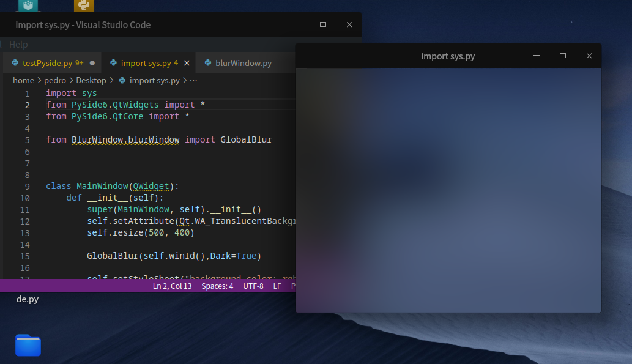This screenshot has height=364, width=632.
Task: Switch to the blurWindow.py tab
Action: [x=245, y=62]
